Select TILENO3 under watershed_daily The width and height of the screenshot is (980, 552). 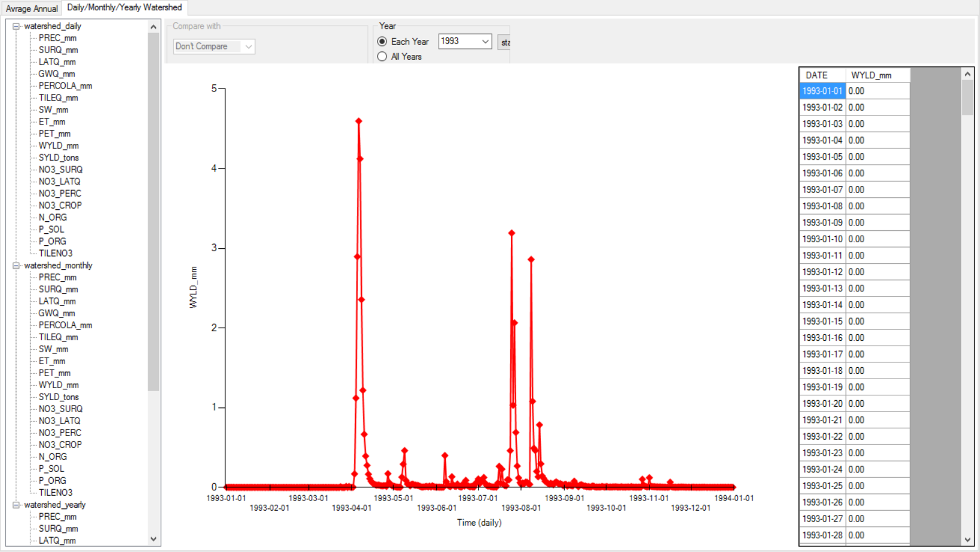pyautogui.click(x=56, y=254)
